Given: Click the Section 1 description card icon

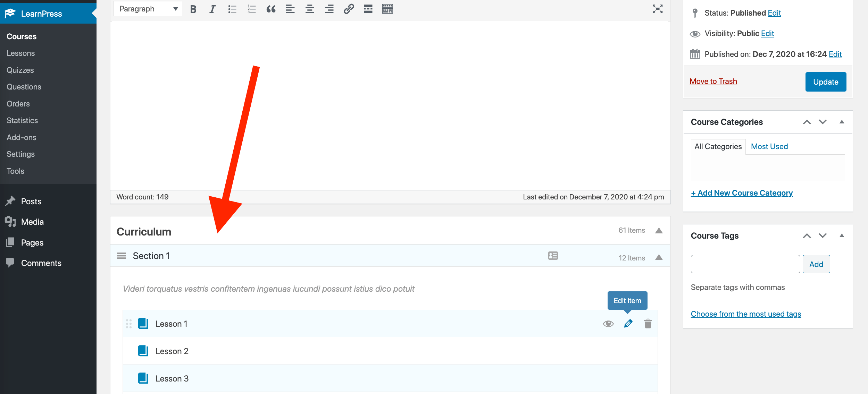Looking at the screenshot, I should click(553, 256).
